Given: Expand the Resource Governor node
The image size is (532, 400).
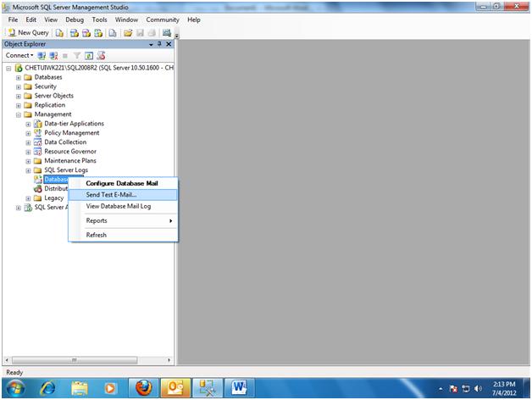Looking at the screenshot, I should tap(28, 153).
